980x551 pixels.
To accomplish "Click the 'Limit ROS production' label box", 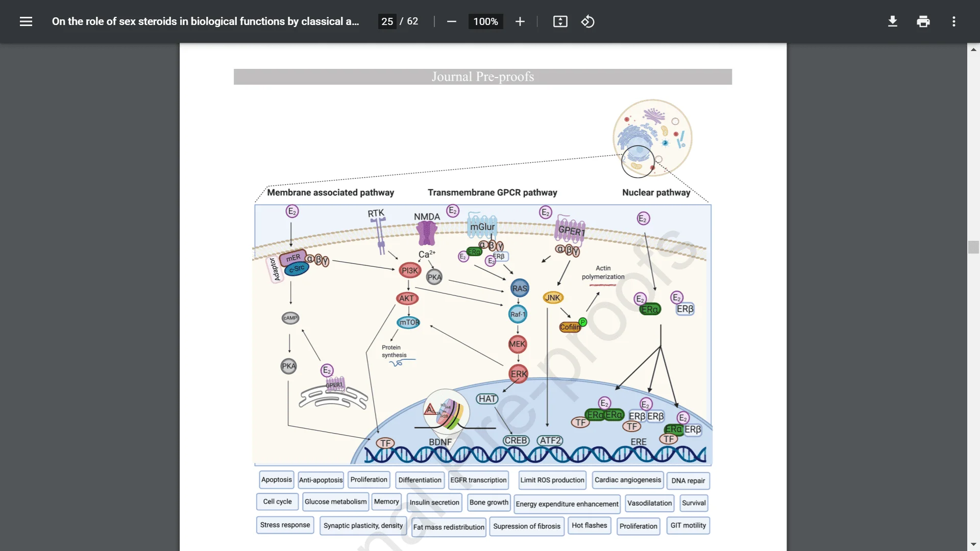I will tap(552, 480).
